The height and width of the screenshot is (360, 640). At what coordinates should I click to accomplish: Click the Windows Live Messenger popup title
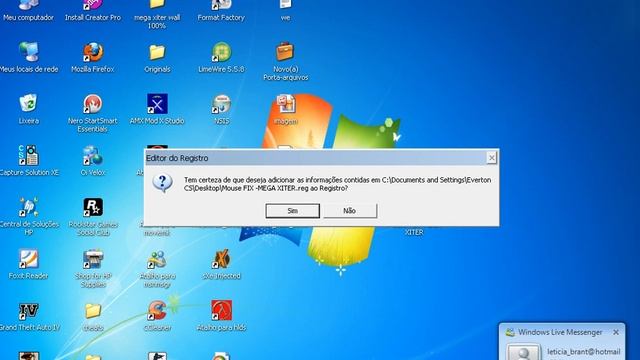click(x=560, y=332)
